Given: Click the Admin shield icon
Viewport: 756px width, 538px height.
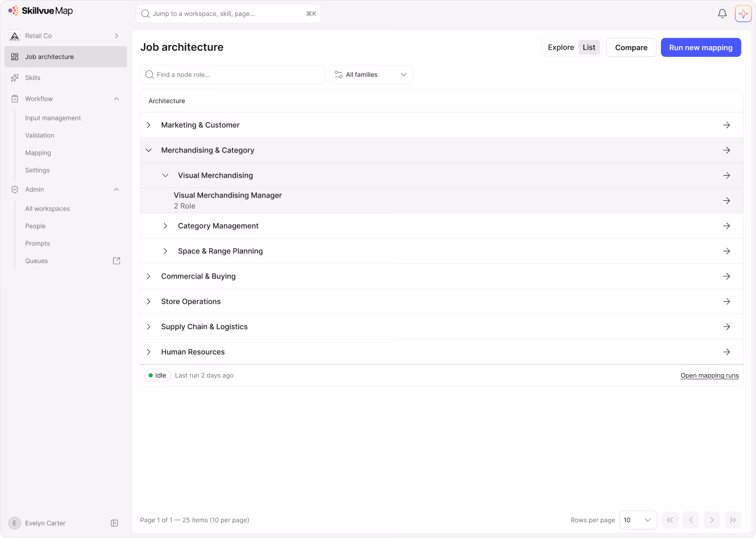Looking at the screenshot, I should 15,190.
